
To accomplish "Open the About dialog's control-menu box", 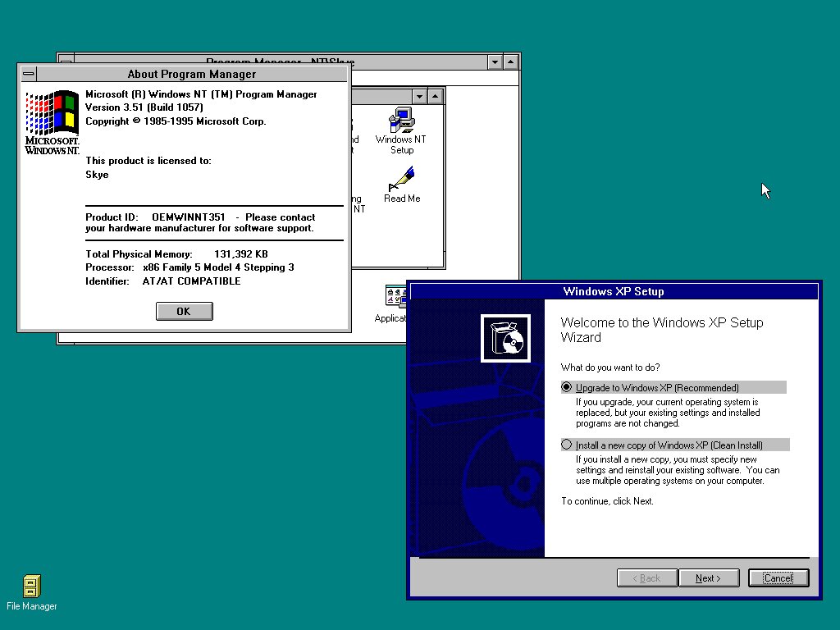I will pos(28,74).
